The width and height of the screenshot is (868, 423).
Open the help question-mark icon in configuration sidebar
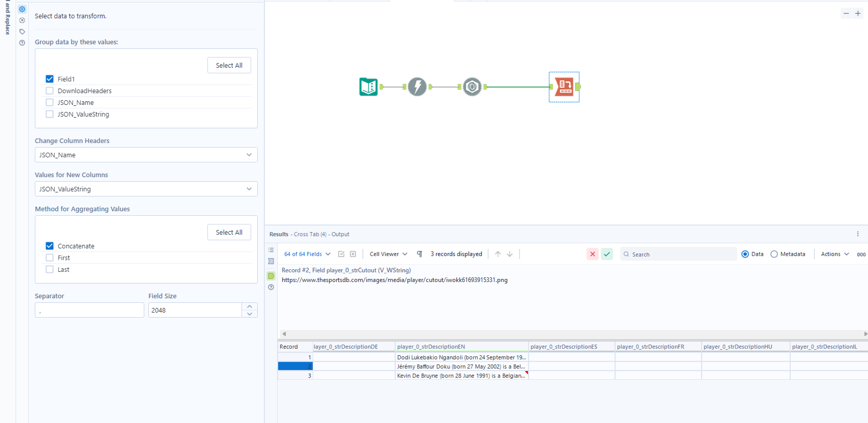click(22, 43)
